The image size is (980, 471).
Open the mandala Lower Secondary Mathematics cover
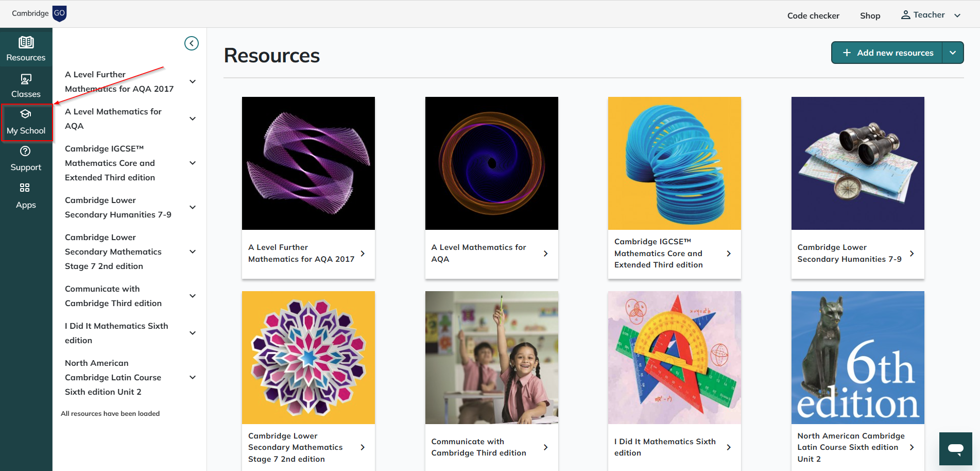click(x=308, y=358)
